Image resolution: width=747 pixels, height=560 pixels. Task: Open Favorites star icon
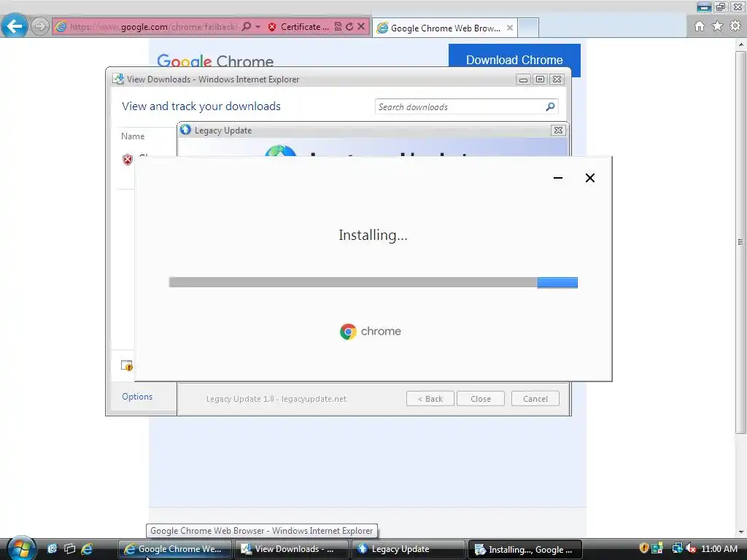click(x=718, y=26)
